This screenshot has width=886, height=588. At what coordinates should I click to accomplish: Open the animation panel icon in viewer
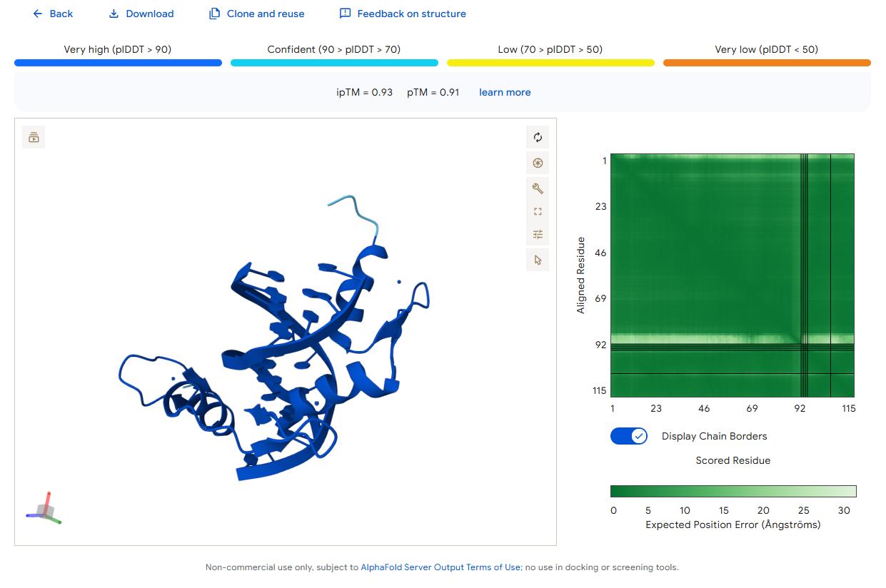[x=34, y=138]
